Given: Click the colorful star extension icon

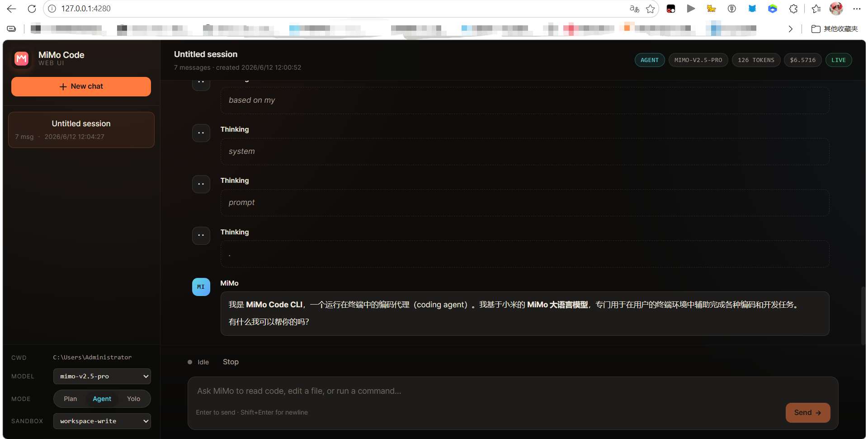Looking at the screenshot, I should pyautogui.click(x=711, y=9).
